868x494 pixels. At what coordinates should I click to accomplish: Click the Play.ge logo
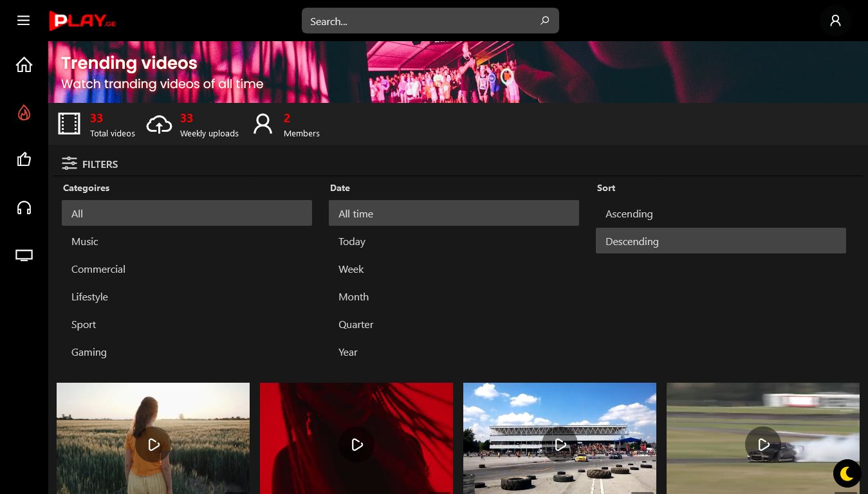[x=82, y=21]
